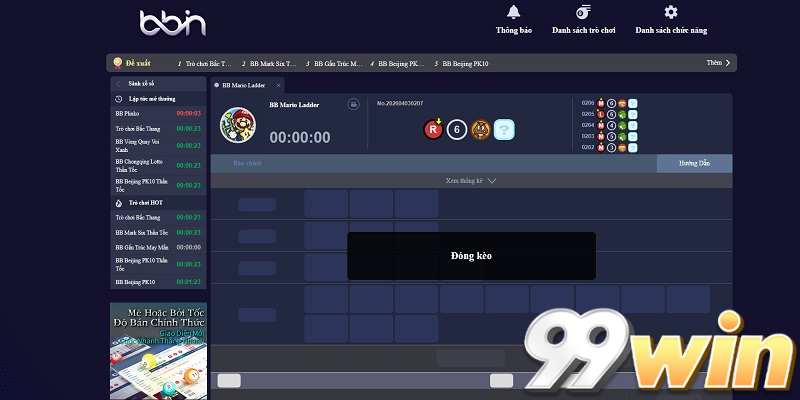800x400 pixels.
Task: Open recommended item 3 BB Gấu Trúc M…
Action: 334,64
